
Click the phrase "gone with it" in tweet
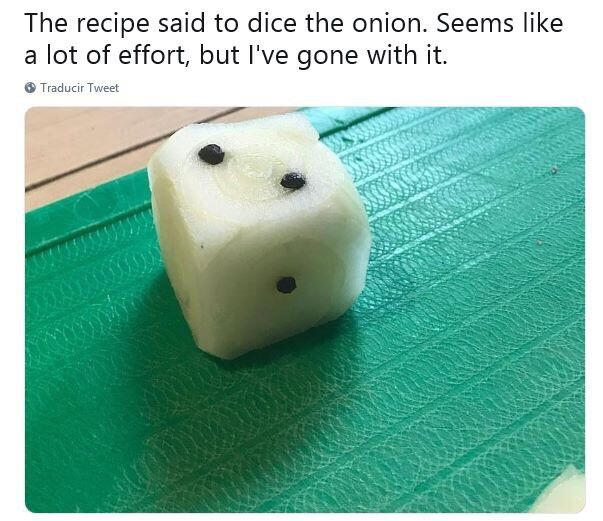[x=372, y=56]
